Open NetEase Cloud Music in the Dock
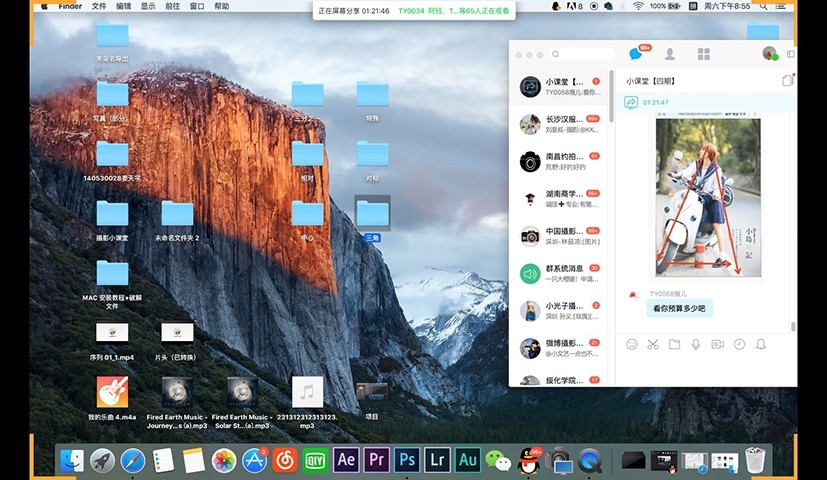The height and width of the screenshot is (480, 827). pyautogui.click(x=285, y=460)
